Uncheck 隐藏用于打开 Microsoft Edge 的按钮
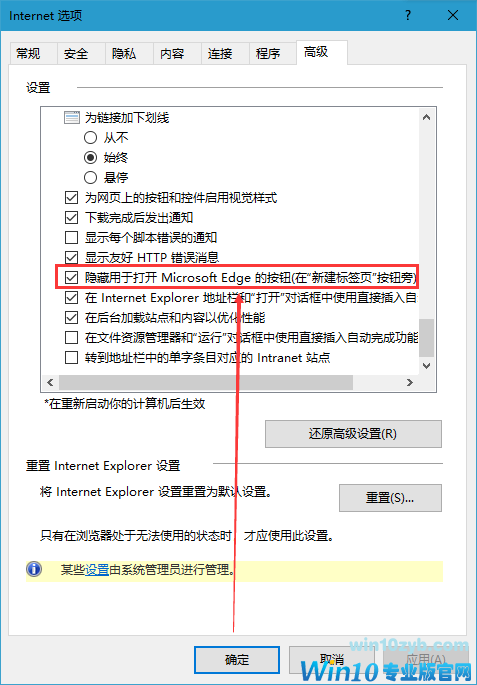The width and height of the screenshot is (477, 685). [71, 278]
